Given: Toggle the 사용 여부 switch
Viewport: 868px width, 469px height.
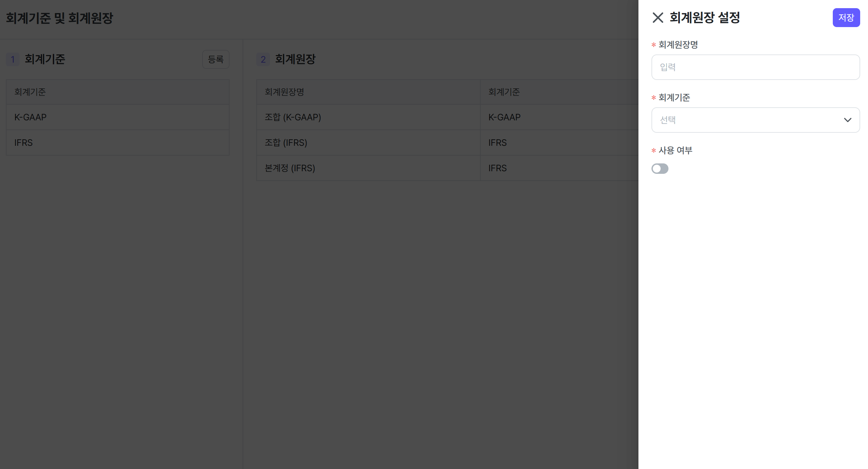Looking at the screenshot, I should pyautogui.click(x=660, y=169).
